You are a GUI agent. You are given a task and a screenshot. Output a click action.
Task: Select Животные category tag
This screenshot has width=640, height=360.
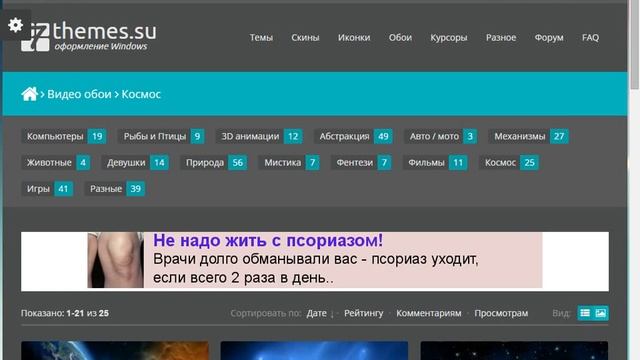click(x=56, y=162)
